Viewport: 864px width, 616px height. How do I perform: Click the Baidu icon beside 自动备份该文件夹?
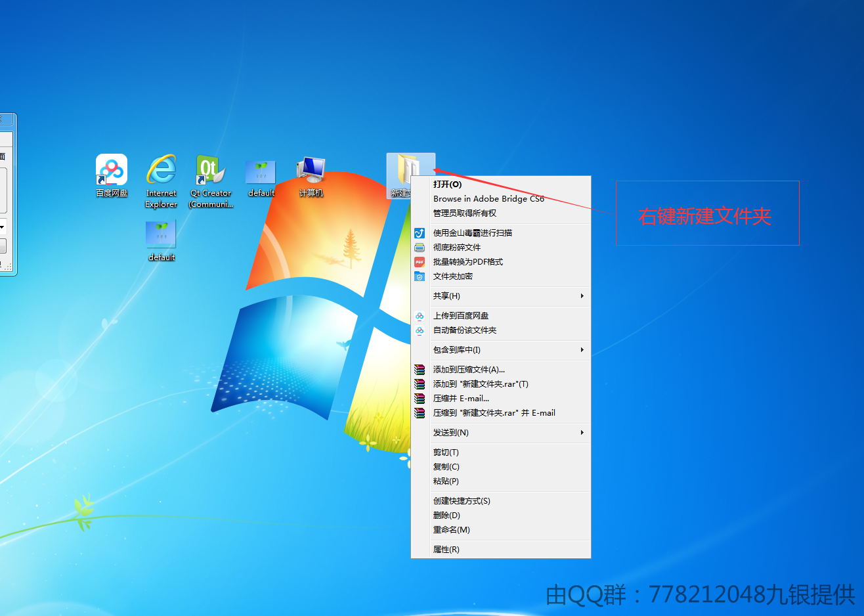coord(420,330)
